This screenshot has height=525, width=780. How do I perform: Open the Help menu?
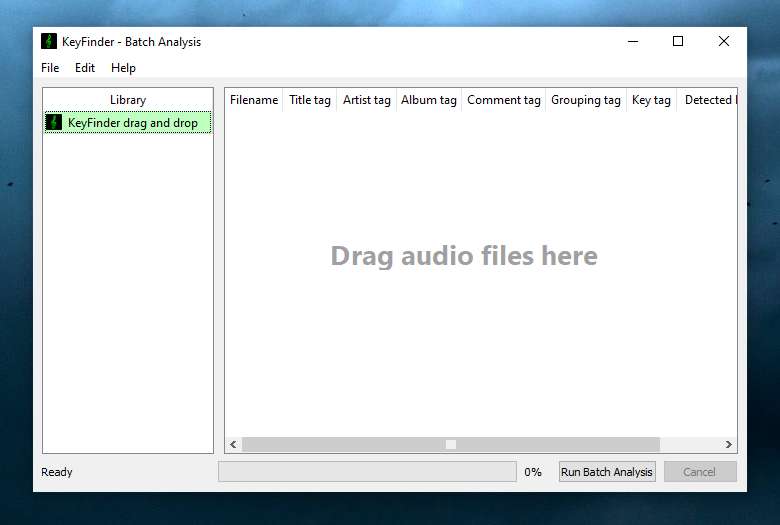tap(123, 68)
